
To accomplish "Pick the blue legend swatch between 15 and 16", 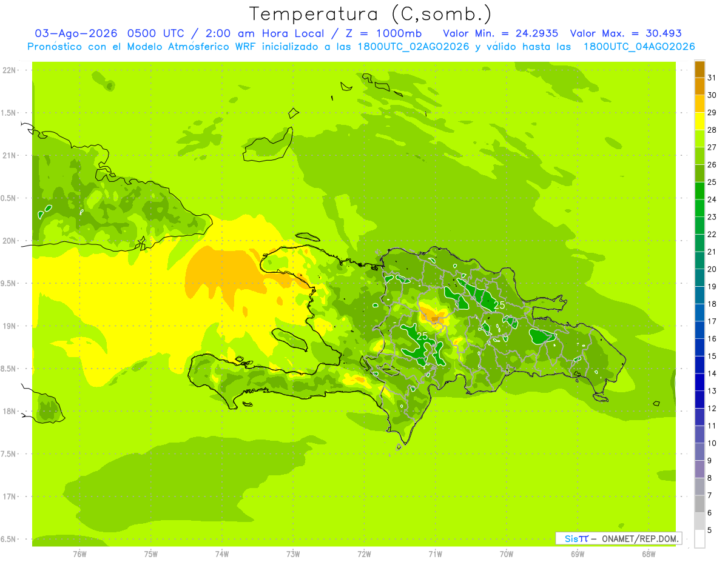I will tap(699, 347).
